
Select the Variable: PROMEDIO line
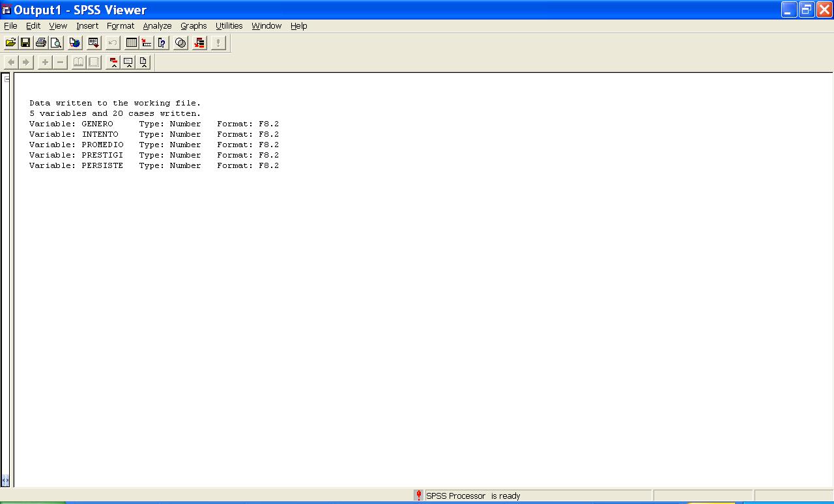point(154,145)
